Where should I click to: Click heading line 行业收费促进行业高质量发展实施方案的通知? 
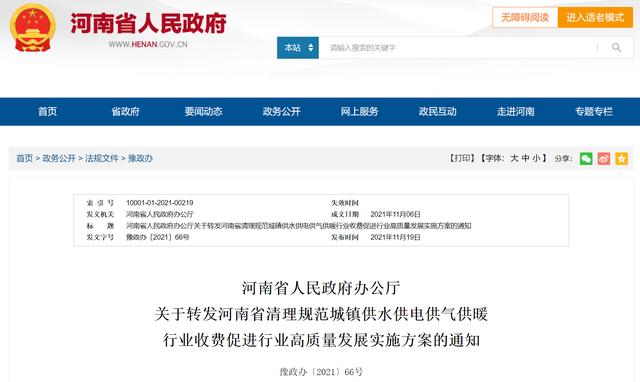[321, 340]
